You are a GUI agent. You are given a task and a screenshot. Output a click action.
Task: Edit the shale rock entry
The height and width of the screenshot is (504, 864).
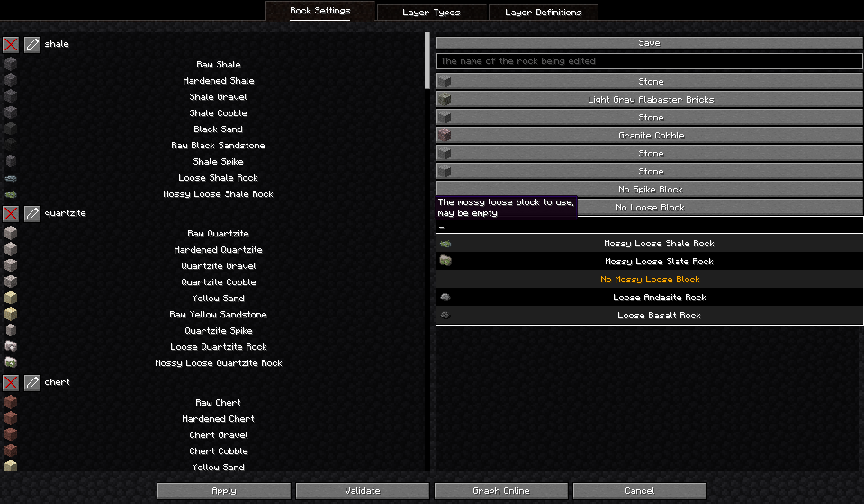32,45
